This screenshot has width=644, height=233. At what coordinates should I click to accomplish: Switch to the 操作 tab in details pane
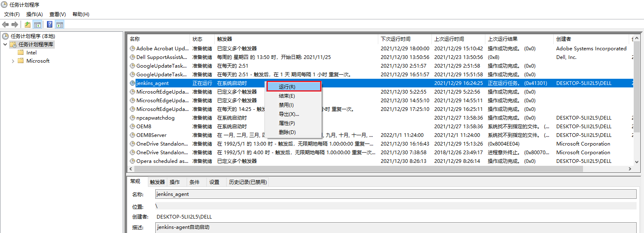(x=175, y=182)
